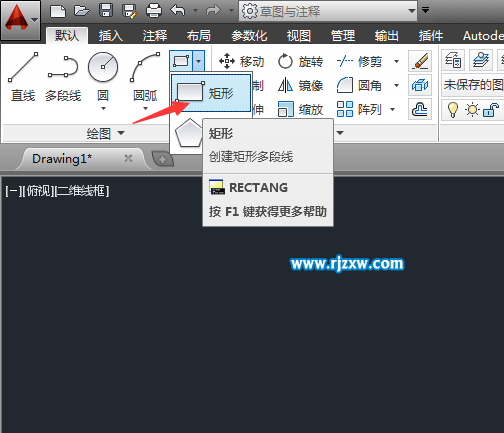Viewport: 504px width, 433px height.
Task: Click the Rotate (旋转) tool
Action: pos(300,61)
